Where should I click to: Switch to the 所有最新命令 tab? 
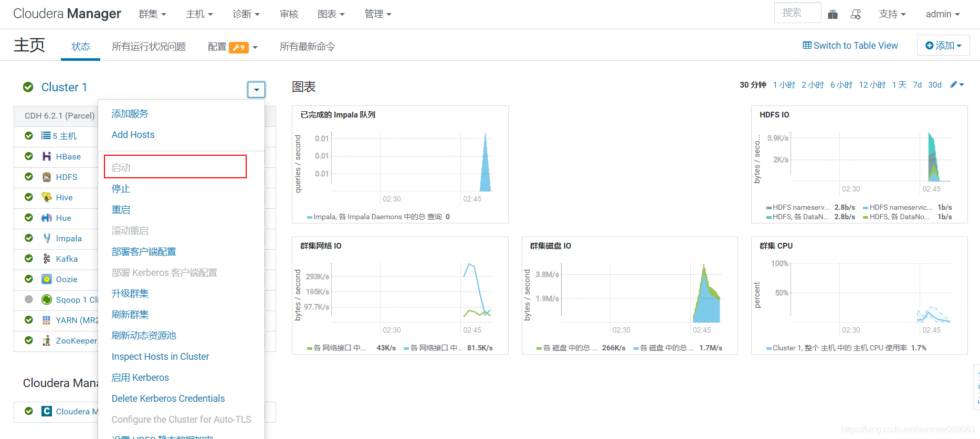pos(308,47)
